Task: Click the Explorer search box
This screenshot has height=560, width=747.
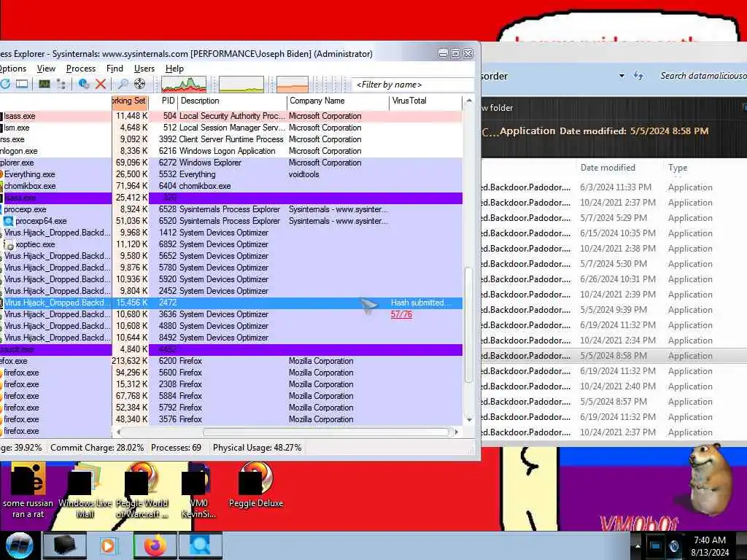Action: point(701,76)
